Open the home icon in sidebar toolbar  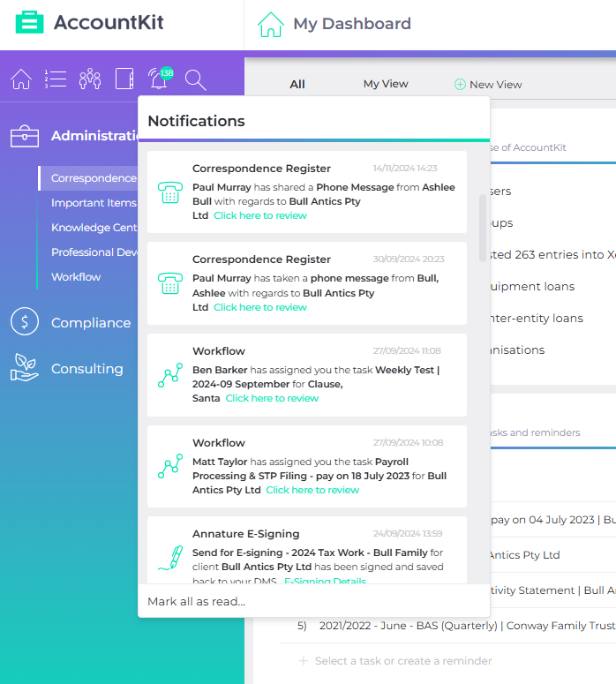point(21,79)
